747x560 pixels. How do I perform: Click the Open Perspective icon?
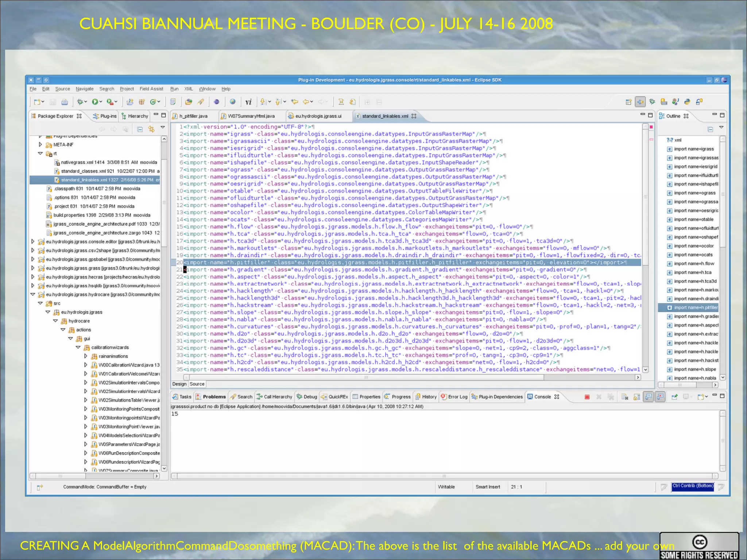coord(628,102)
